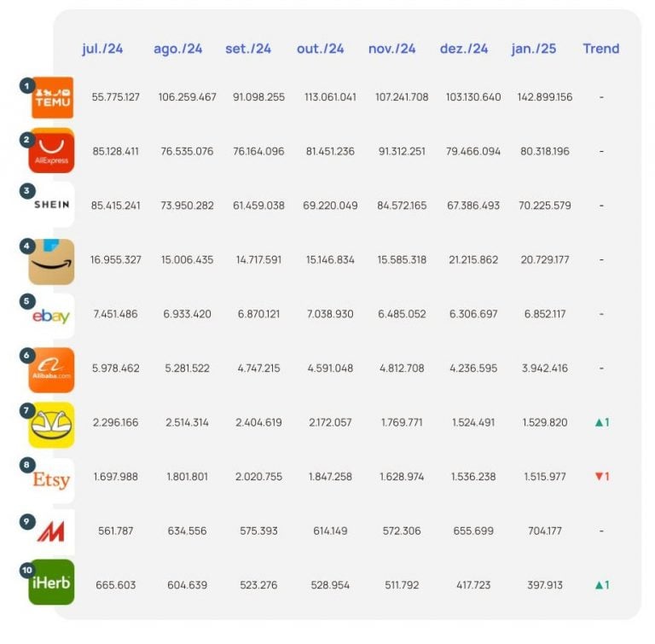Select the yellow Mercado Livre handshake icon
This screenshot has width=655, height=644.
52,425
